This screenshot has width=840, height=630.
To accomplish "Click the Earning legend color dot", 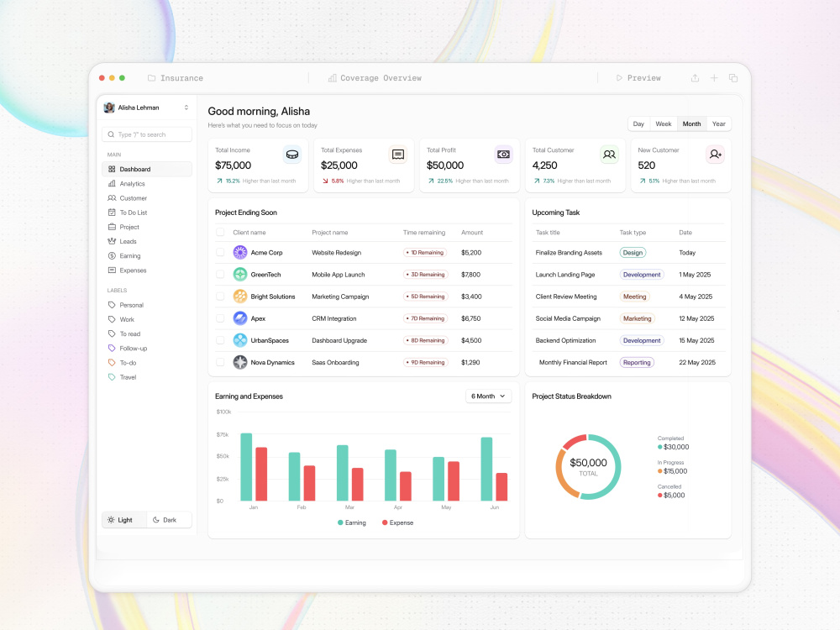I will coord(340,522).
